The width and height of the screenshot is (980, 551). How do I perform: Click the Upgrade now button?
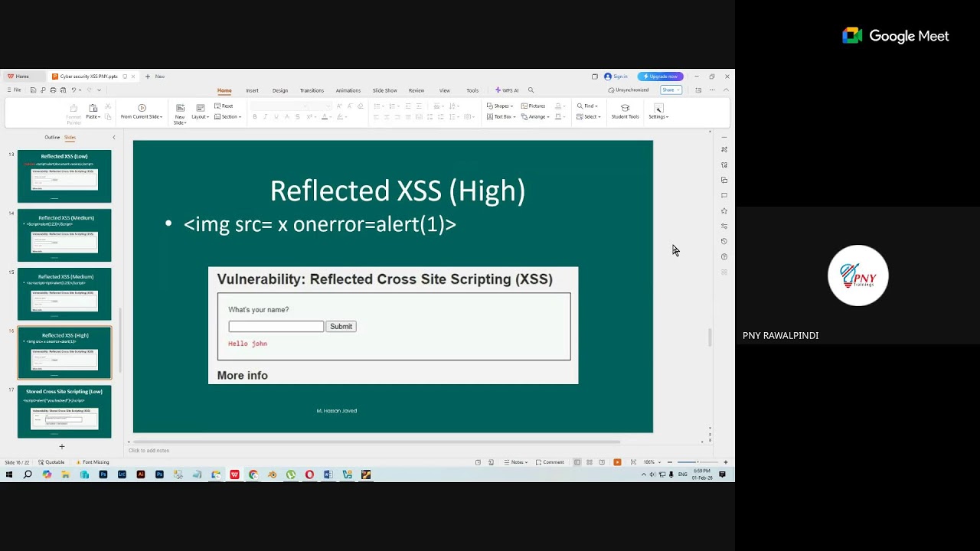[x=660, y=77]
